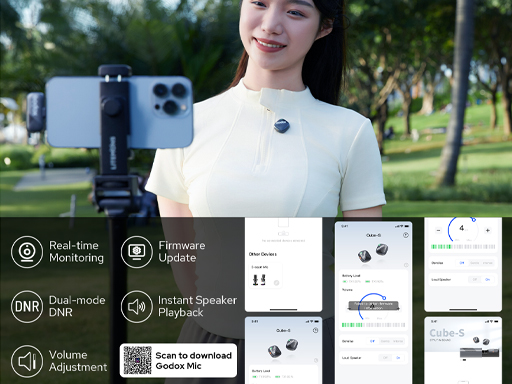Click the Scan to download Godox Mic text
Image resolution: width=512 pixels, height=384 pixels.
(x=194, y=360)
